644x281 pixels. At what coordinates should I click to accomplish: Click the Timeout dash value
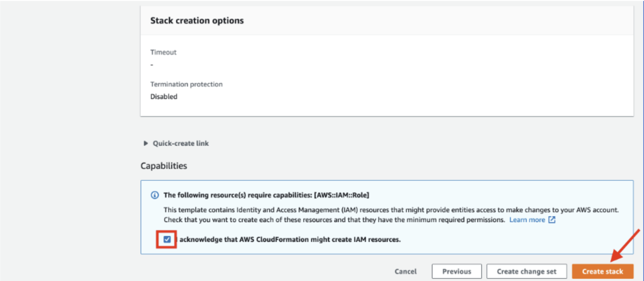pyautogui.click(x=152, y=65)
